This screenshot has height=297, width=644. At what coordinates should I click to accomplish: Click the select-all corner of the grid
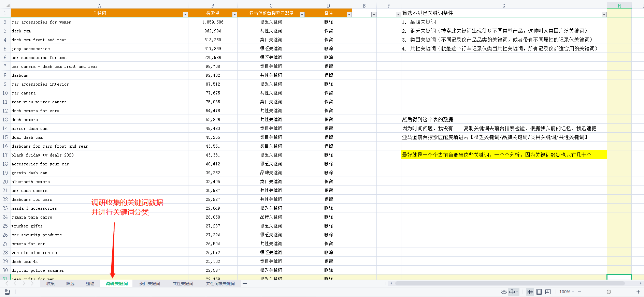coord(5,5)
